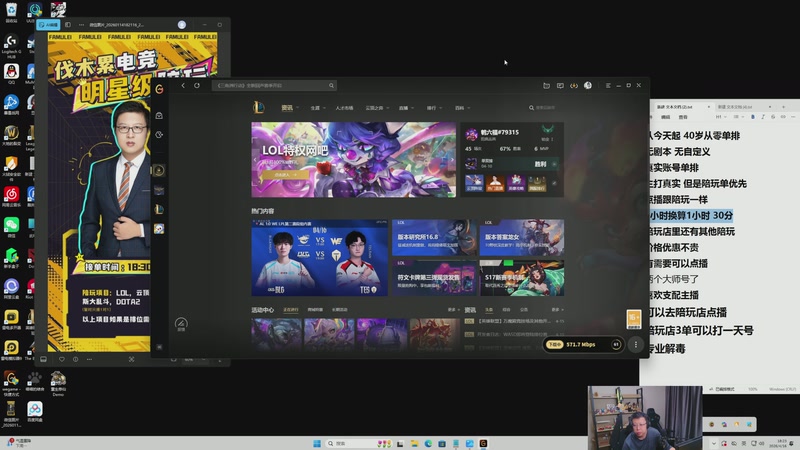
Task: Go back in WeGame navigation
Action: pos(183,85)
